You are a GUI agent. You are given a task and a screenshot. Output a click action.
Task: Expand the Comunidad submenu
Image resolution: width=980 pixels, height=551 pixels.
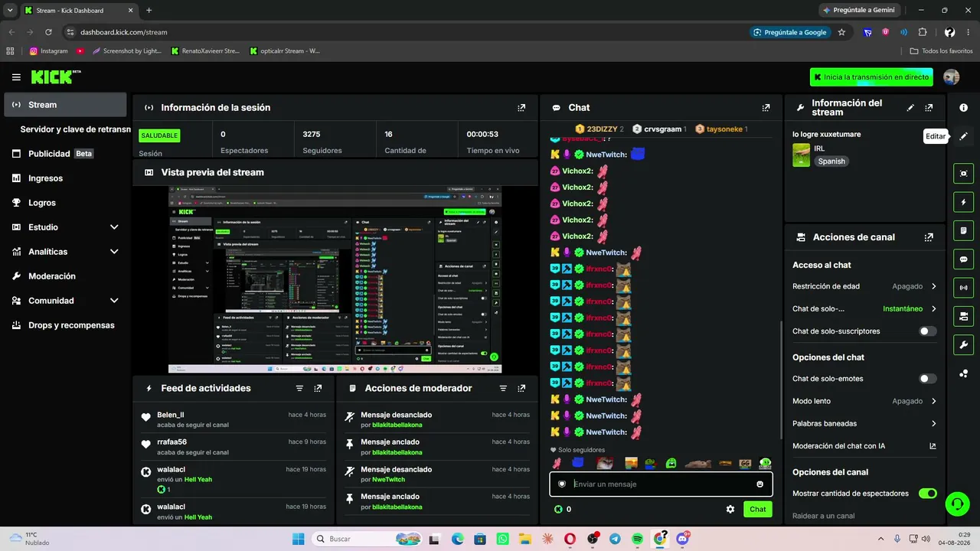114,301
